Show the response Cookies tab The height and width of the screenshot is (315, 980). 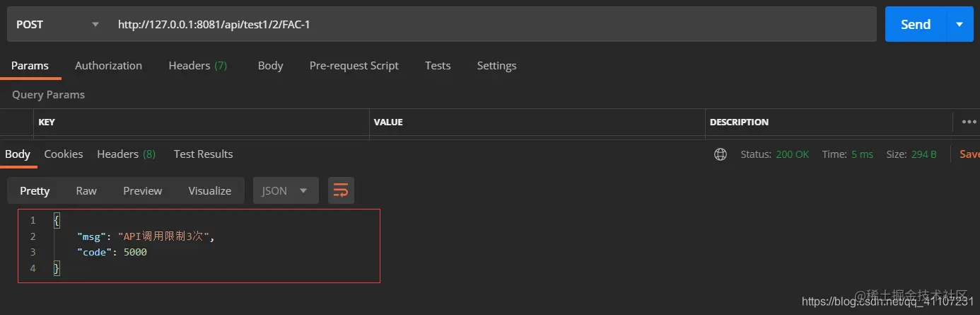pyautogui.click(x=64, y=154)
